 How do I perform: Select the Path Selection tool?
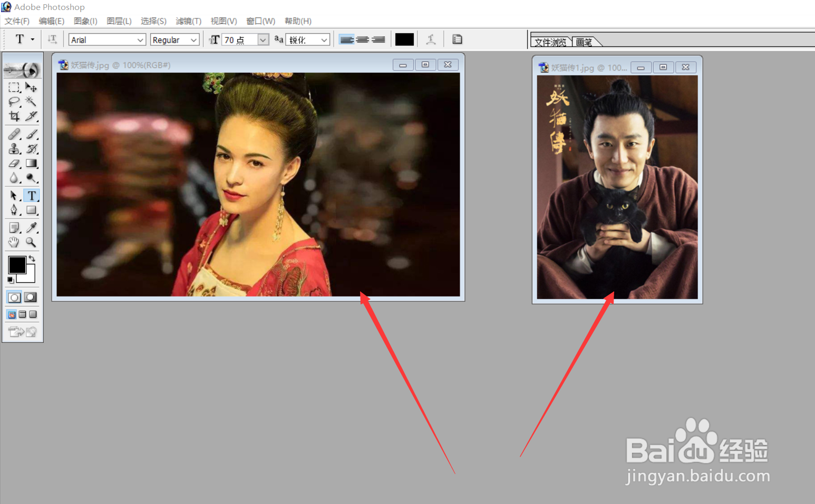[14, 196]
